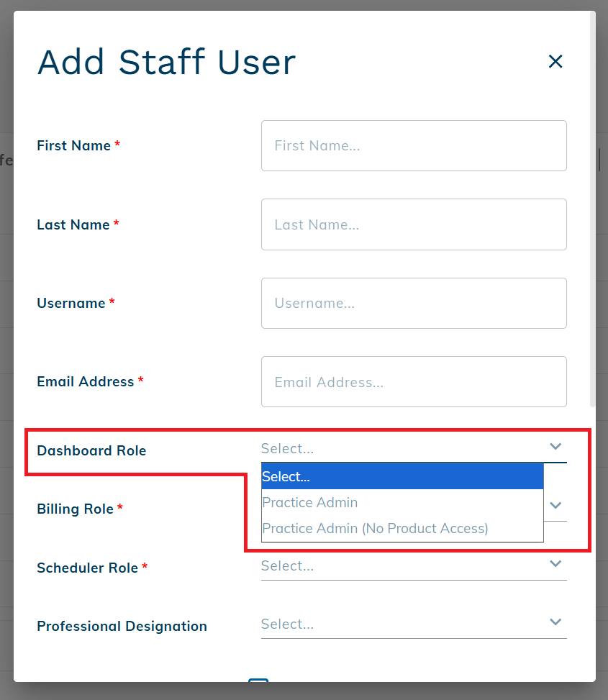Tick the partially visible checkbox at the bottom
Image resolution: width=608 pixels, height=700 pixels.
click(258, 679)
